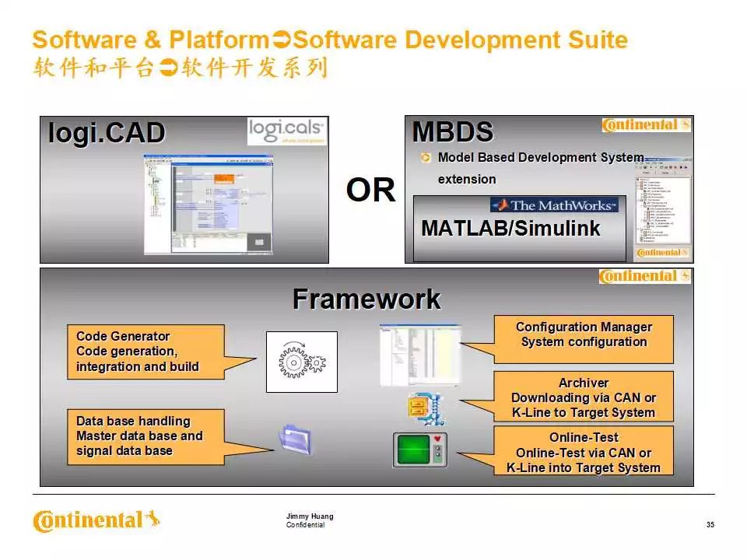The width and height of the screenshot is (747, 560).
Task: Select the Archiver callout box
Action: pos(584,397)
